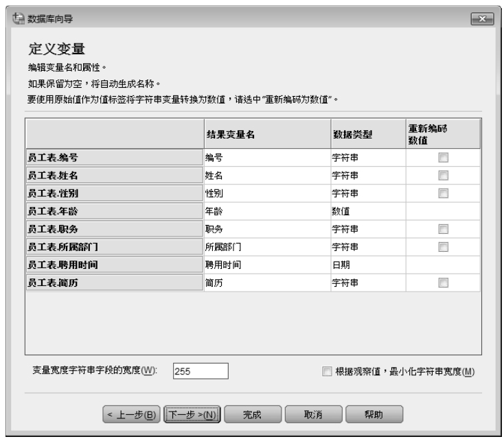The image size is (504, 439).
Task: Enable recode checkbox for 简历 row
Action: click(x=444, y=282)
